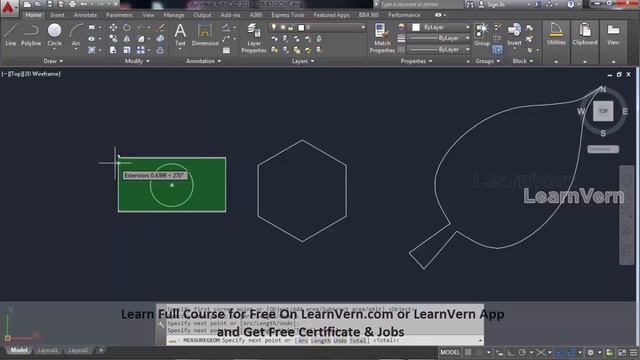Expand the Groups panel
This screenshot has height=360, width=640.
pyautogui.click(x=488, y=61)
